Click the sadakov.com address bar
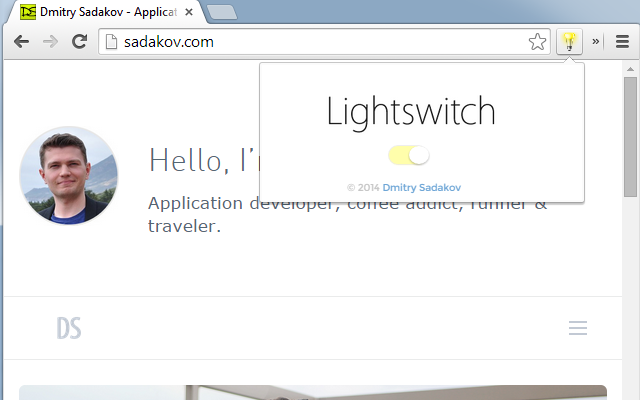This screenshot has width=640, height=400. click(x=324, y=42)
